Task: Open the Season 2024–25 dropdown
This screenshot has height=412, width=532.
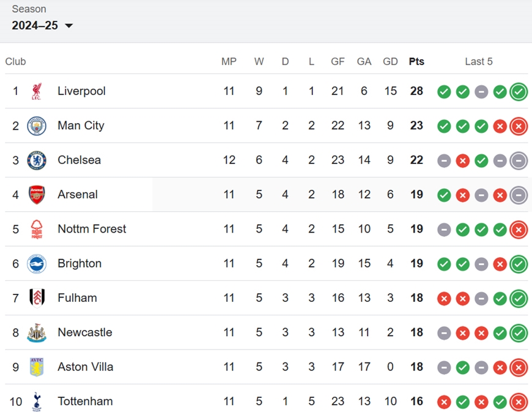Action: [42, 26]
